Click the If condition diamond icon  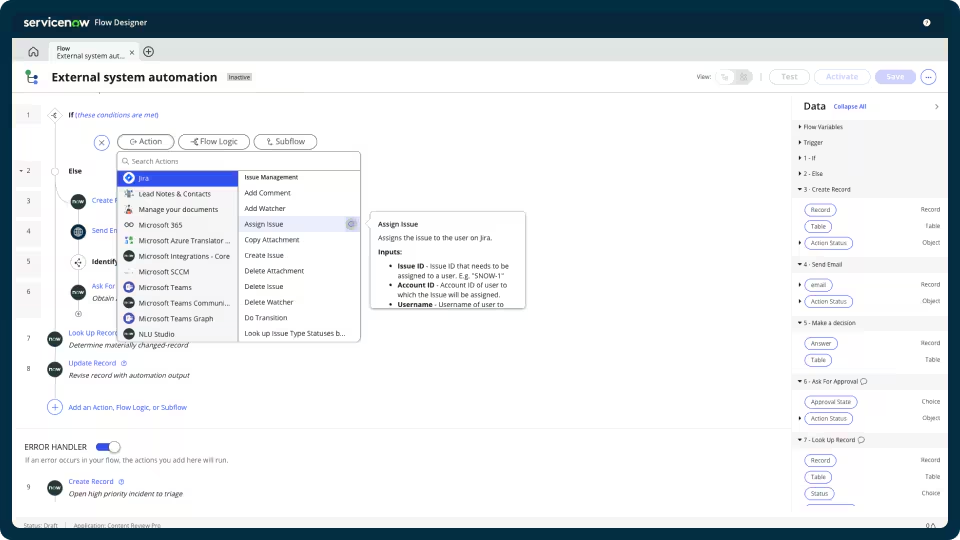click(x=54, y=115)
